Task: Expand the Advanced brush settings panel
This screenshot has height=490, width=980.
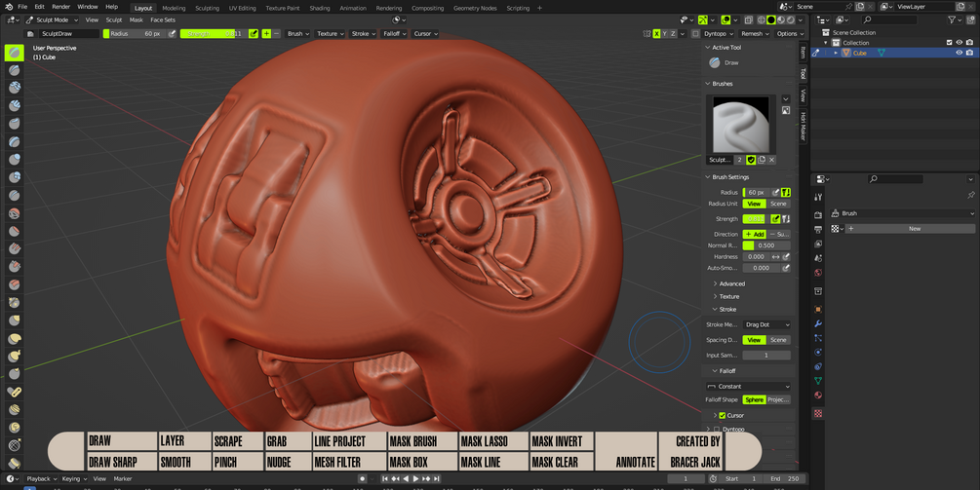Action: pyautogui.click(x=731, y=283)
